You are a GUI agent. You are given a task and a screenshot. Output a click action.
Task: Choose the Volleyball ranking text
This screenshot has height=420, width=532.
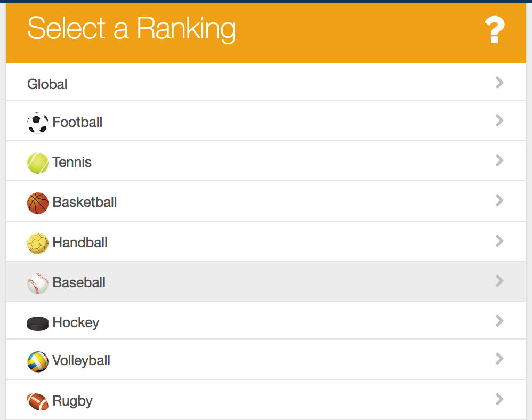point(82,360)
